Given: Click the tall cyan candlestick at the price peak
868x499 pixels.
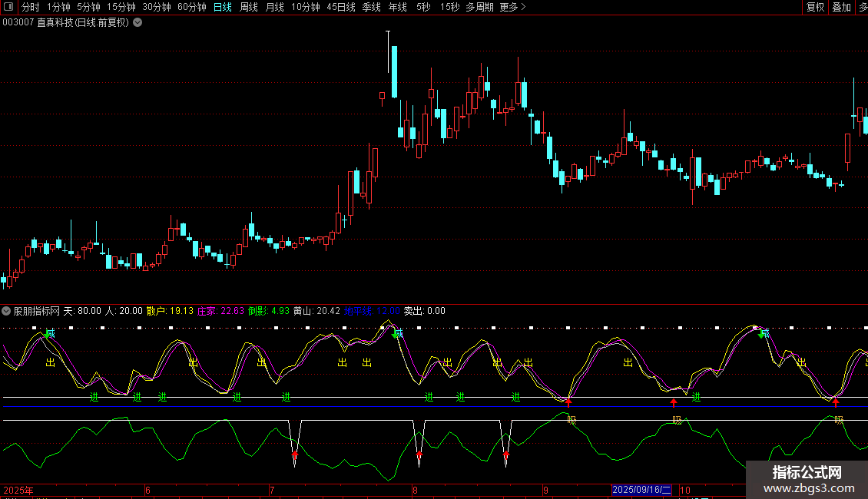Looking at the screenshot, I should [x=394, y=71].
